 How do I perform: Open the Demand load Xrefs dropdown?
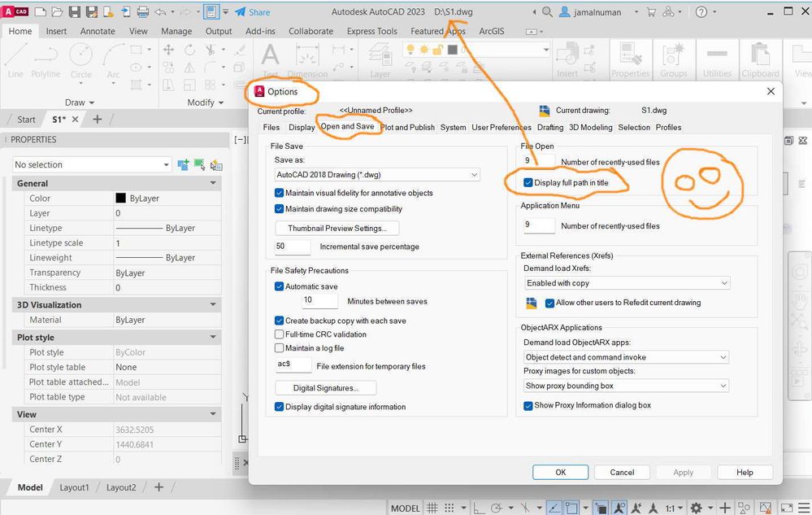pyautogui.click(x=627, y=283)
